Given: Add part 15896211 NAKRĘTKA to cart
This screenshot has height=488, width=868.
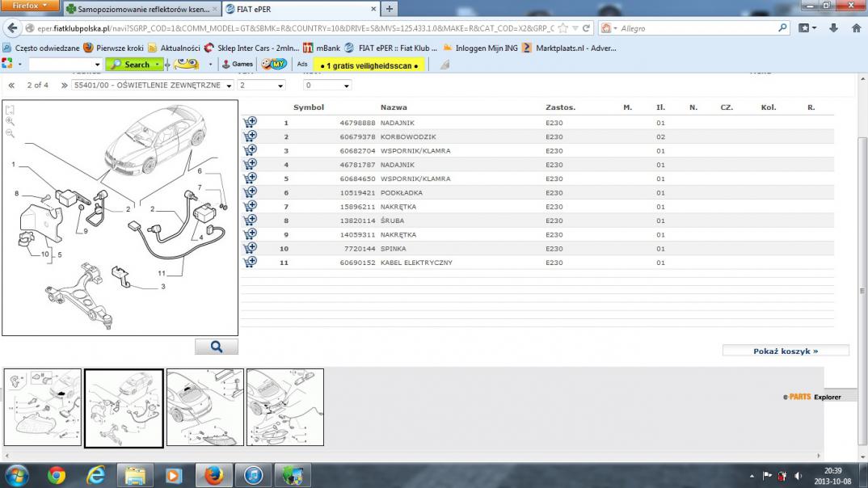Looking at the screenshot, I should [251, 206].
